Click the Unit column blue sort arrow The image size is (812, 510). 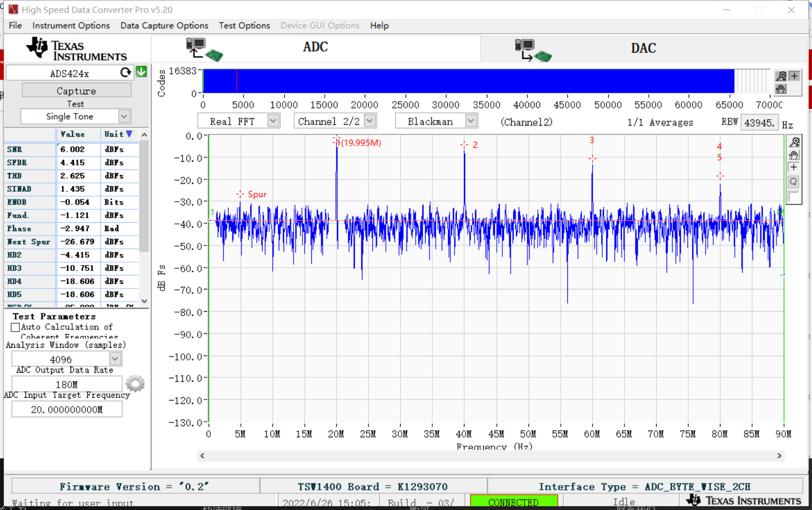tap(129, 134)
